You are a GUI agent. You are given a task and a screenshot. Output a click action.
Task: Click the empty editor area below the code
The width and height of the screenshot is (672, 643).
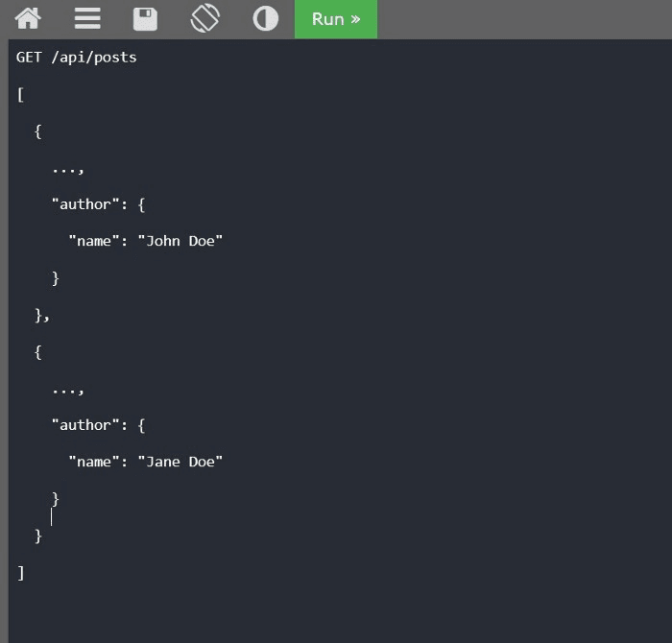point(336,609)
